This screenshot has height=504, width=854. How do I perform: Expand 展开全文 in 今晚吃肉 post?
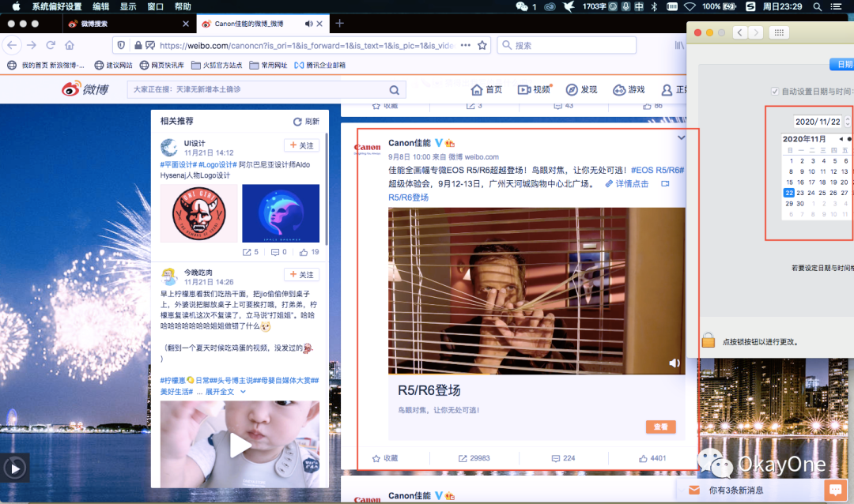pos(225,391)
